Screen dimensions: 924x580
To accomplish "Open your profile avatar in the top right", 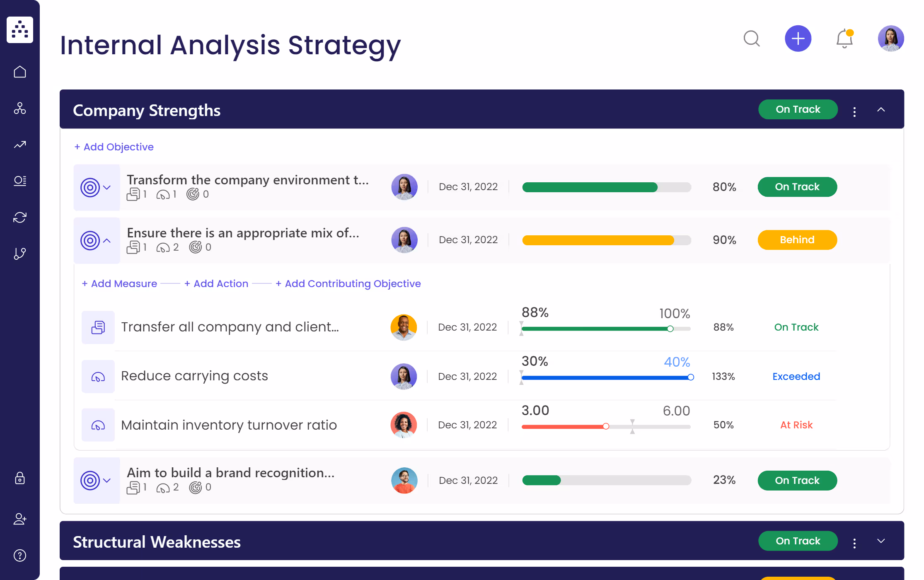I will (890, 39).
